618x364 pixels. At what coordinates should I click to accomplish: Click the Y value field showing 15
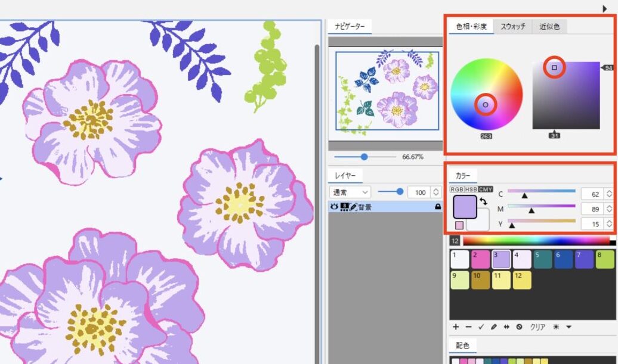pyautogui.click(x=593, y=224)
